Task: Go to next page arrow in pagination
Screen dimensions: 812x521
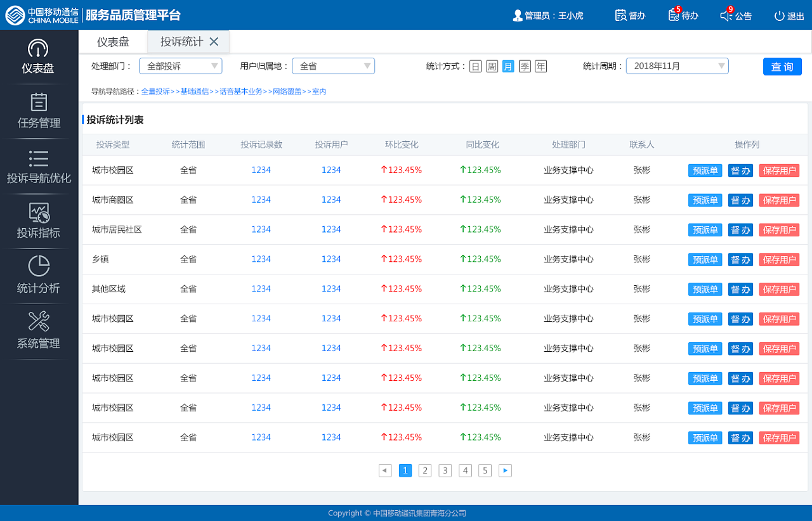Action: tap(505, 470)
